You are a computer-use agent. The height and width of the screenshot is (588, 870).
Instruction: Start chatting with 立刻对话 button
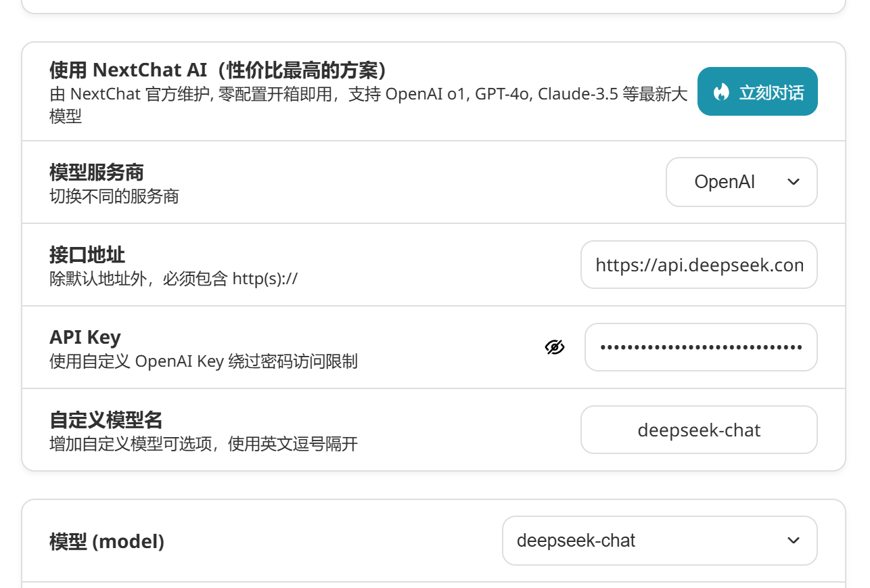758,91
